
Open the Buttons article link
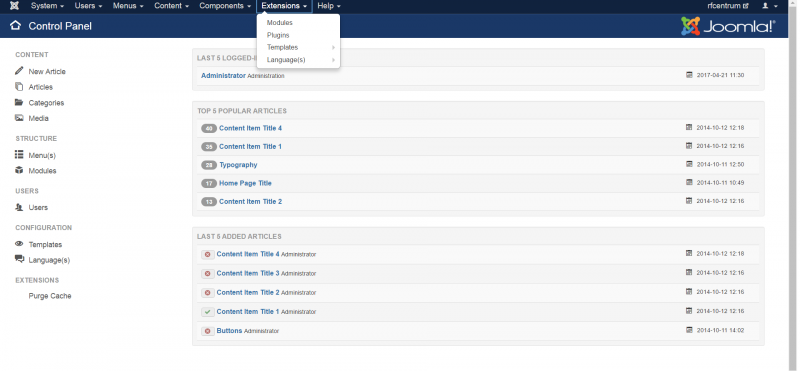point(229,331)
